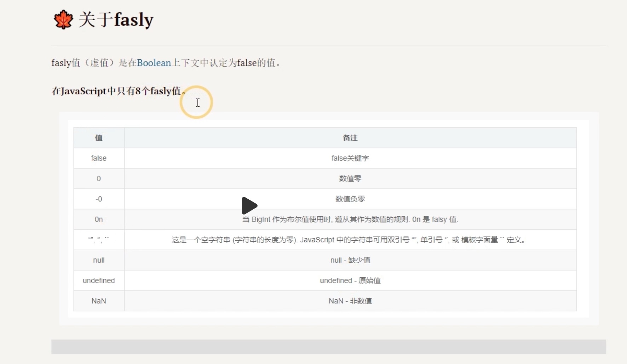Click the '数值零' note cell

[x=350, y=178]
